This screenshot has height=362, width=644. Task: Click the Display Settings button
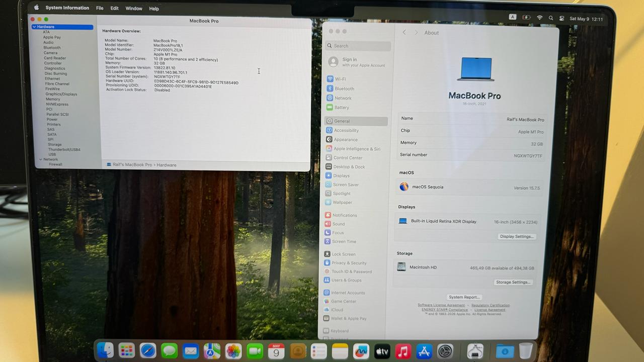tap(517, 236)
